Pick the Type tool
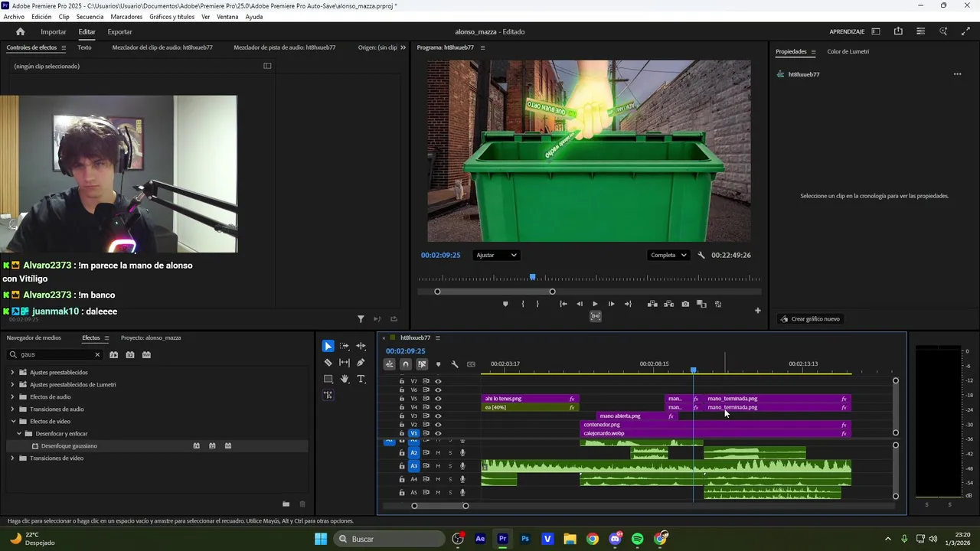Screen dimensions: 980x551 point(361,379)
